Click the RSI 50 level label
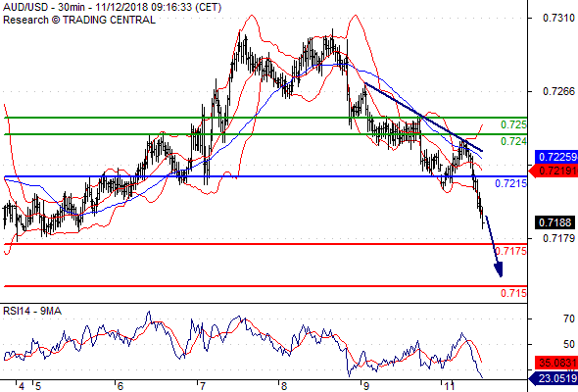Viewport: 578px width, 392px height. click(569, 344)
